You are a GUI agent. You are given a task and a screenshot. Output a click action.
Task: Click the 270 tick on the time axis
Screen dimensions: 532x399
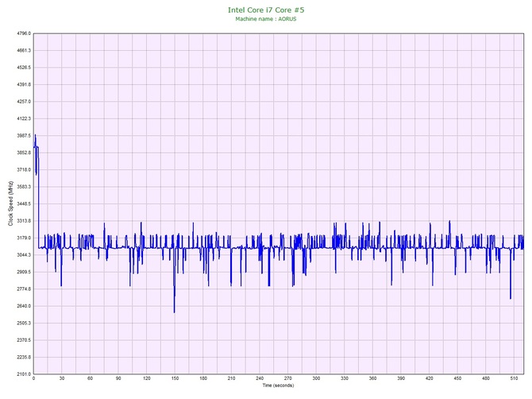point(288,378)
